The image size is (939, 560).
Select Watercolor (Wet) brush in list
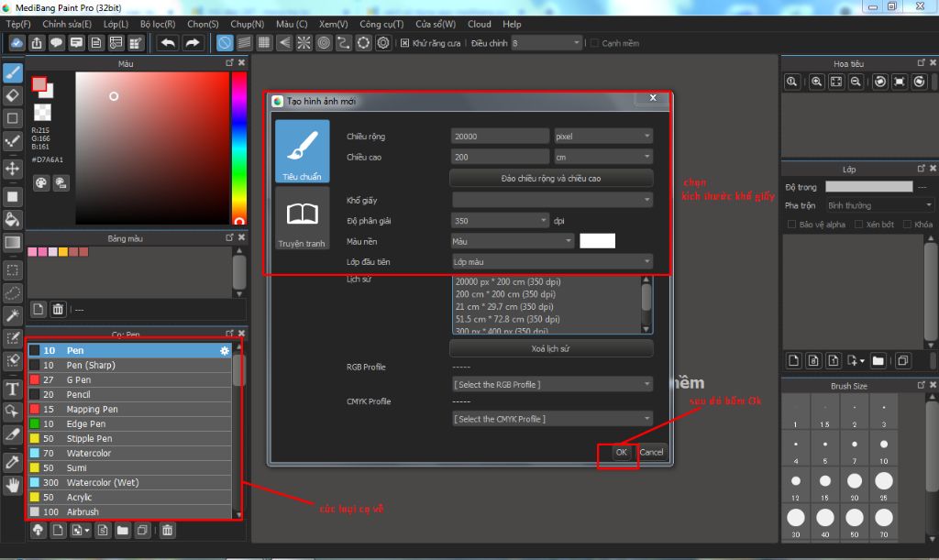[x=129, y=482]
